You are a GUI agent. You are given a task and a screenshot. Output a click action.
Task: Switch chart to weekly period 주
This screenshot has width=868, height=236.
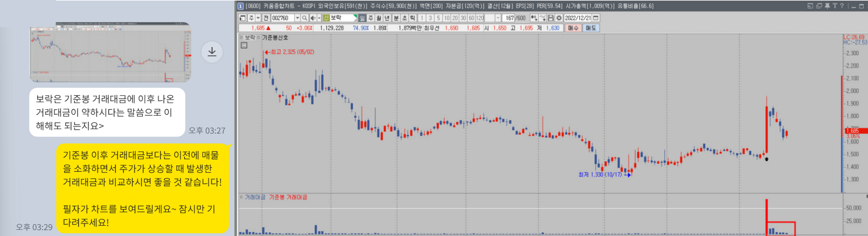(371, 18)
